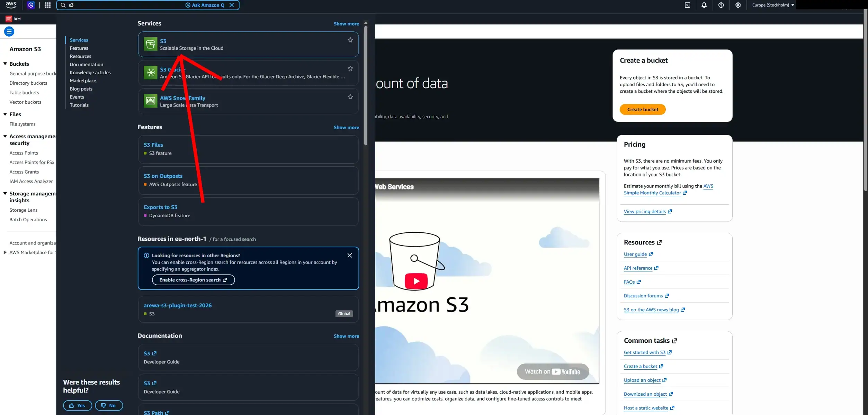Screen dimensions: 868x415
Task: Open the help question mark icon
Action: [x=721, y=5]
